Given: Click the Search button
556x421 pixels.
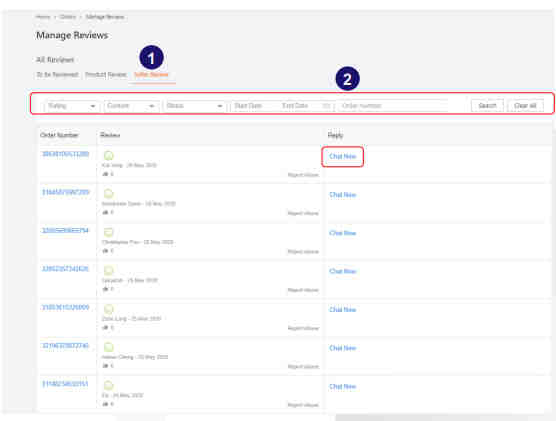Looking at the screenshot, I should pos(487,106).
